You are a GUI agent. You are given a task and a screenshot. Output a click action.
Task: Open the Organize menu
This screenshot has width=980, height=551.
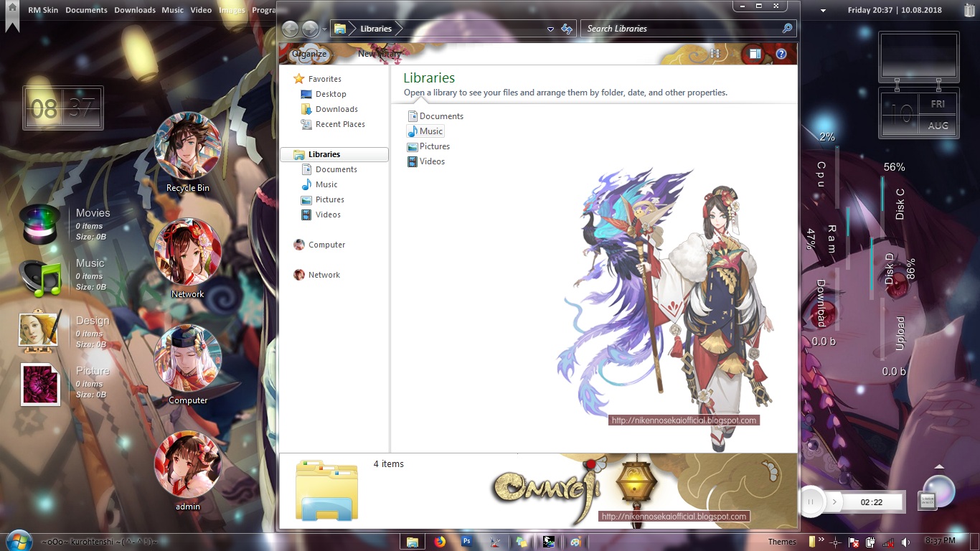pyautogui.click(x=309, y=54)
